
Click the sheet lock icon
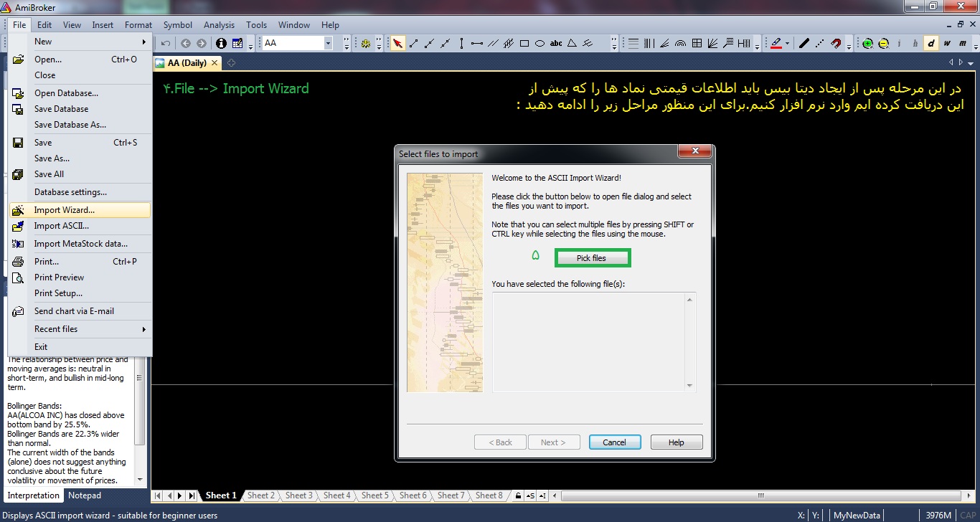click(518, 495)
